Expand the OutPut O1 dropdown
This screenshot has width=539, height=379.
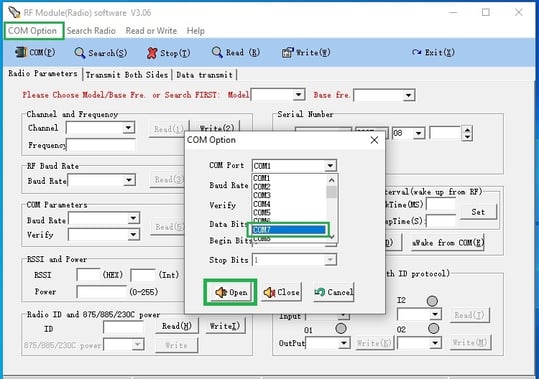343,343
